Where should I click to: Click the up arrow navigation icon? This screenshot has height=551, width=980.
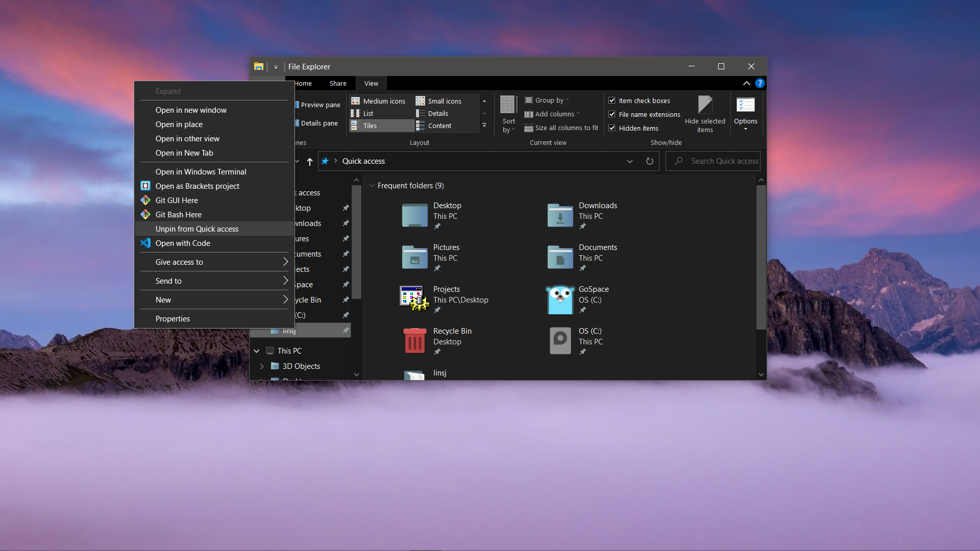pos(310,162)
